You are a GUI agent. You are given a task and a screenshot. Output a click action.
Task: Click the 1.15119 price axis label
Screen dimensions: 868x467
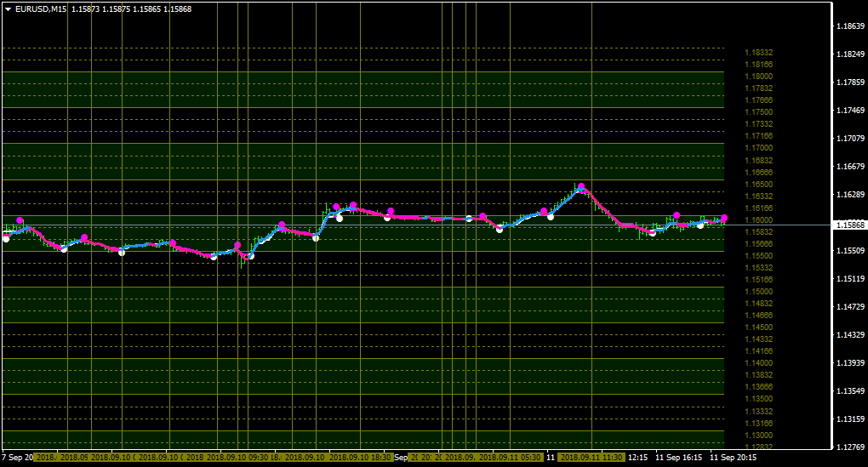[850, 279]
